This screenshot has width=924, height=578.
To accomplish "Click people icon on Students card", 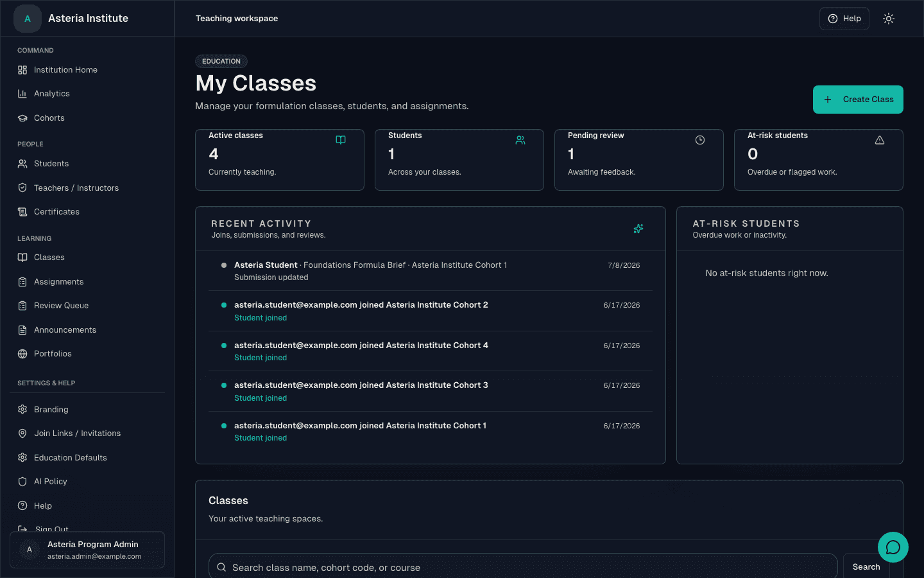I will click(x=520, y=140).
